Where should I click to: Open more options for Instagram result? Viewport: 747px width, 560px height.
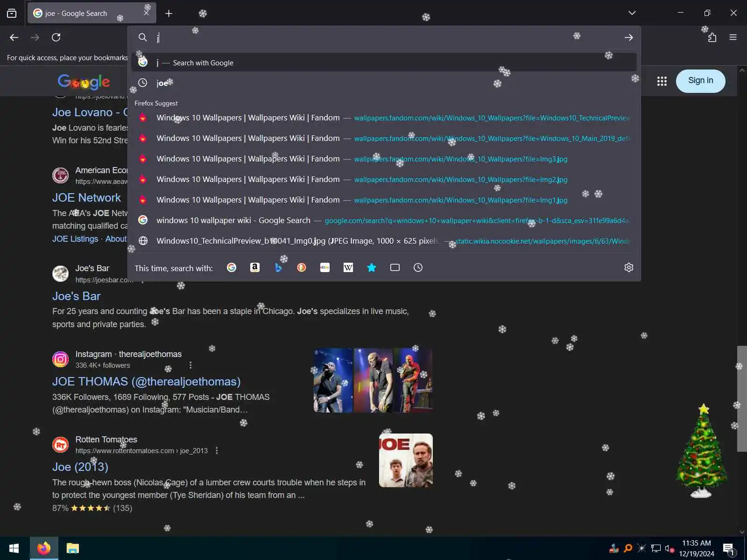[x=190, y=365]
